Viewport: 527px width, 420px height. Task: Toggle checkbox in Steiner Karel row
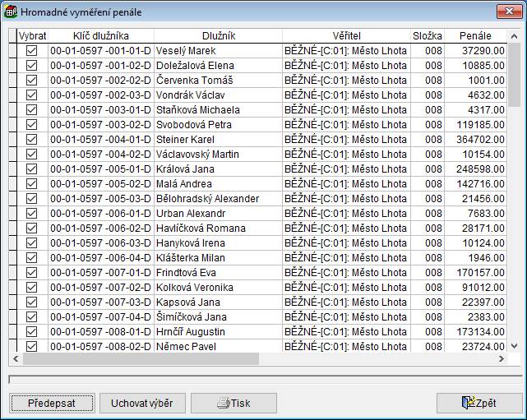pos(32,140)
